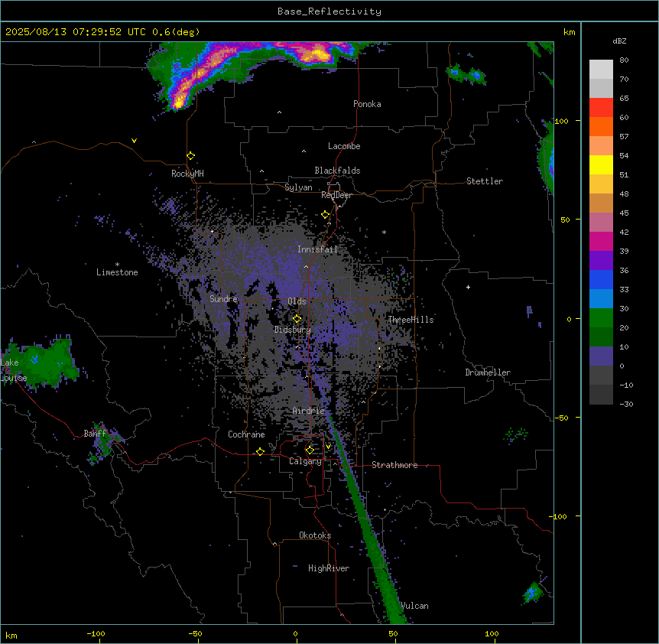The width and height of the screenshot is (659, 644).
Task: Click the Base_Reflectivity title
Action: [329, 11]
